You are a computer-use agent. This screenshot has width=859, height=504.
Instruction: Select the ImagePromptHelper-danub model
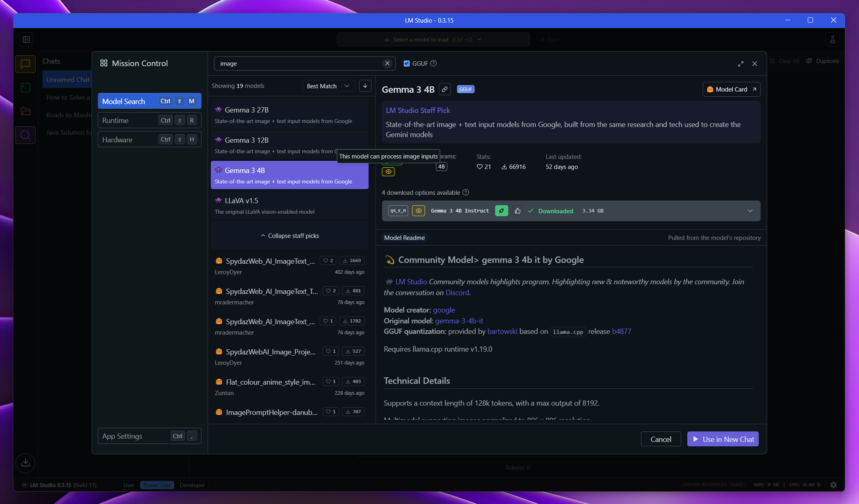pyautogui.click(x=290, y=413)
